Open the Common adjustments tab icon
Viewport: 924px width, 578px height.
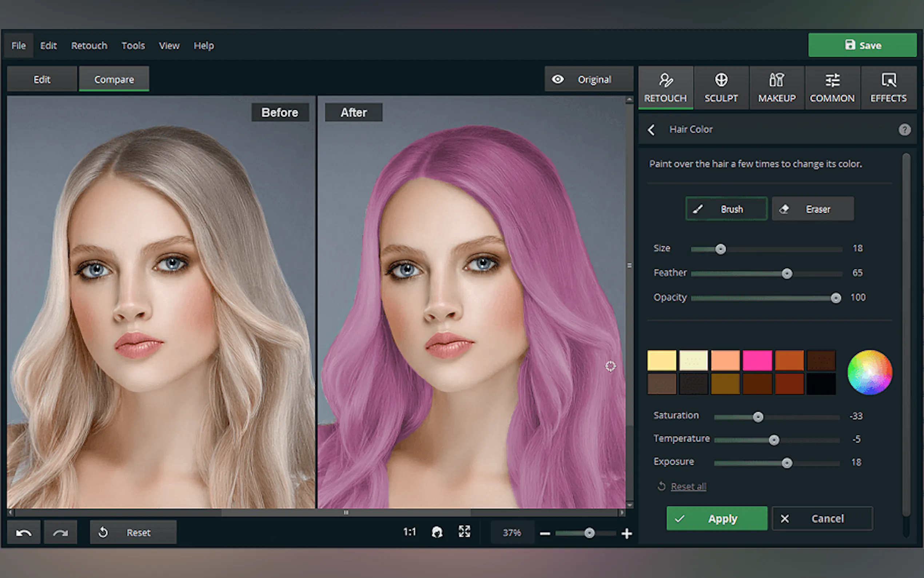(832, 81)
